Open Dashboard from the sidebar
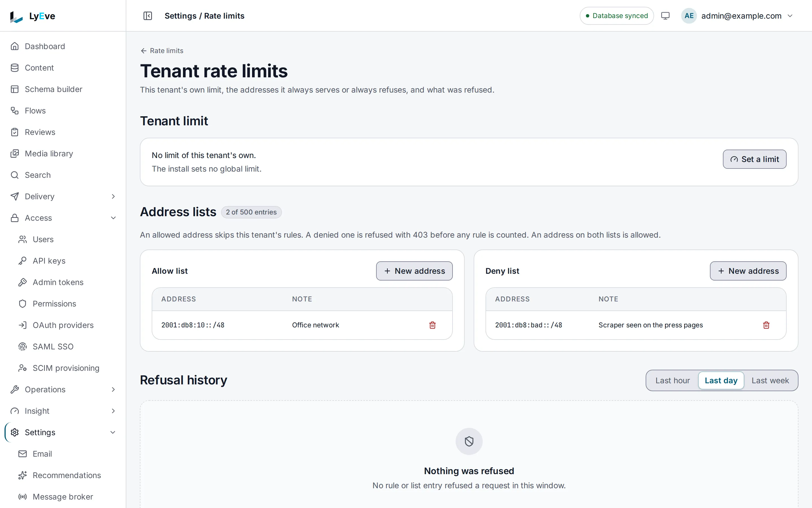The height and width of the screenshot is (508, 812). pos(63,46)
